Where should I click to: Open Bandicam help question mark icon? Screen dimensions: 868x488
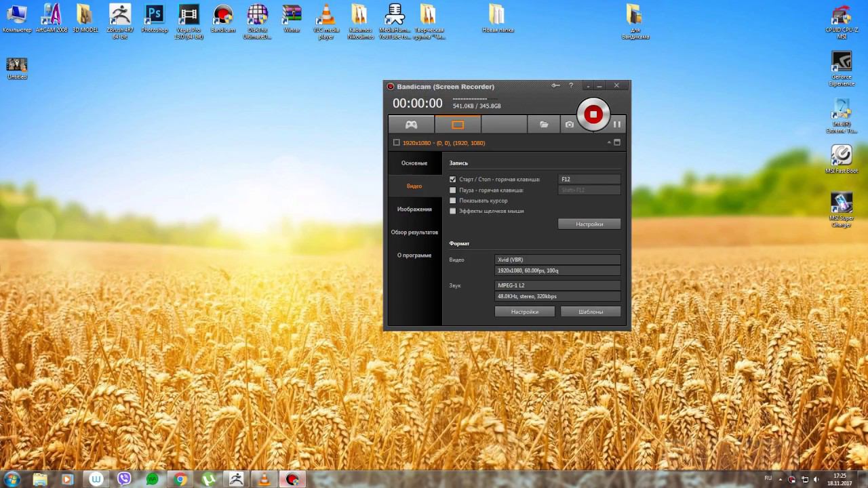click(x=571, y=85)
